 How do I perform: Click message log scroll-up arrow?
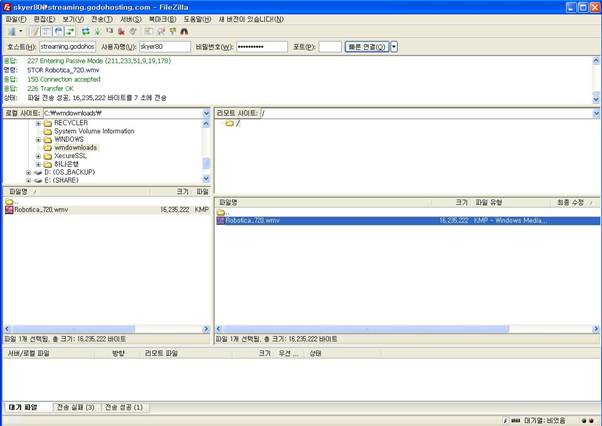coord(596,60)
